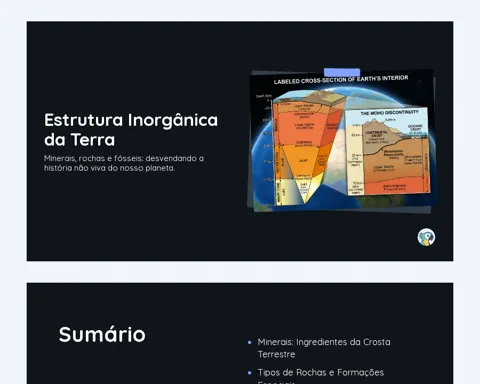Viewport: 480px width, 384px height.
Task: Select the title 'Estrutura Inorgânica da Terra'
Action: click(x=131, y=130)
